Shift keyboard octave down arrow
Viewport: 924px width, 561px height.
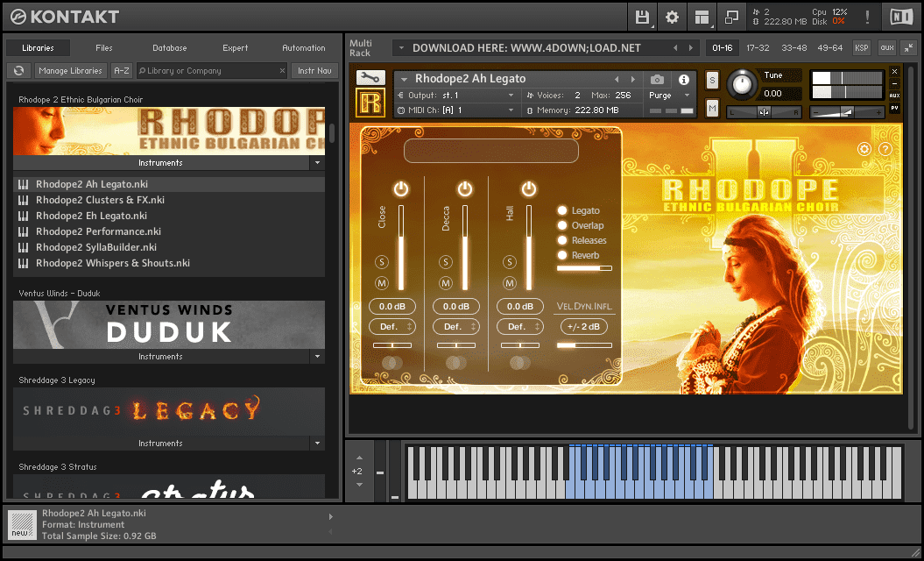(x=359, y=485)
